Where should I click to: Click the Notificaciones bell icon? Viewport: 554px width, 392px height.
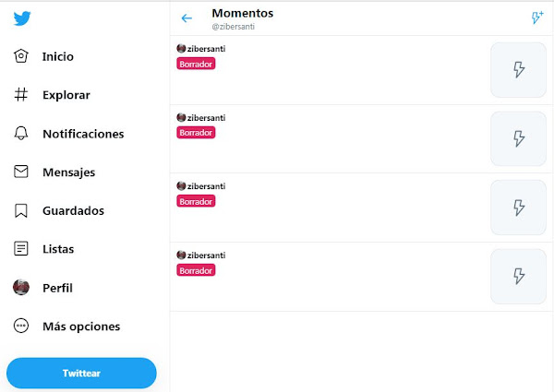click(x=21, y=134)
